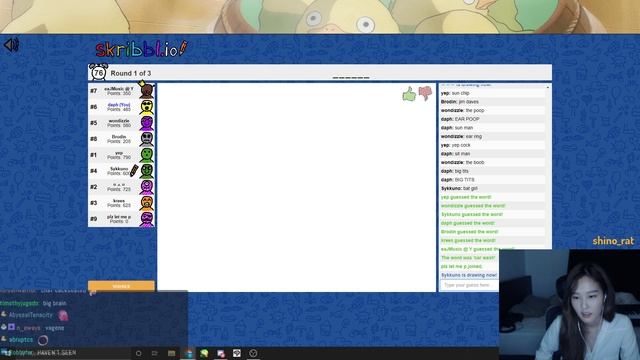Screen dimensions: 640x360
Task: Click 'pls let me p joined.' message
Action: [x=461, y=267]
